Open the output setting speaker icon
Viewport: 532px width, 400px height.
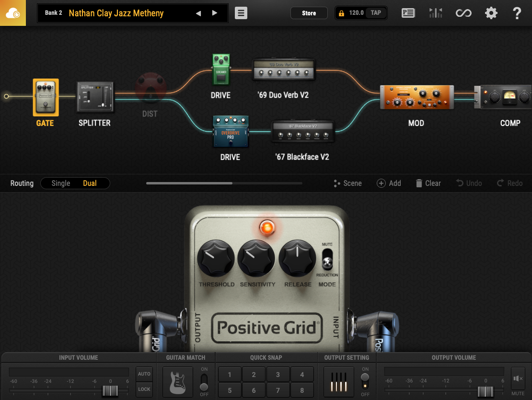coord(338,382)
